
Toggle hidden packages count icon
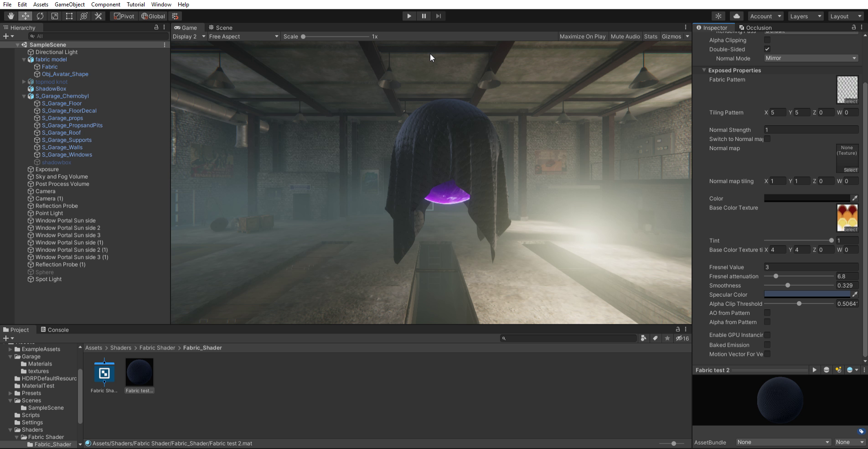click(x=682, y=338)
